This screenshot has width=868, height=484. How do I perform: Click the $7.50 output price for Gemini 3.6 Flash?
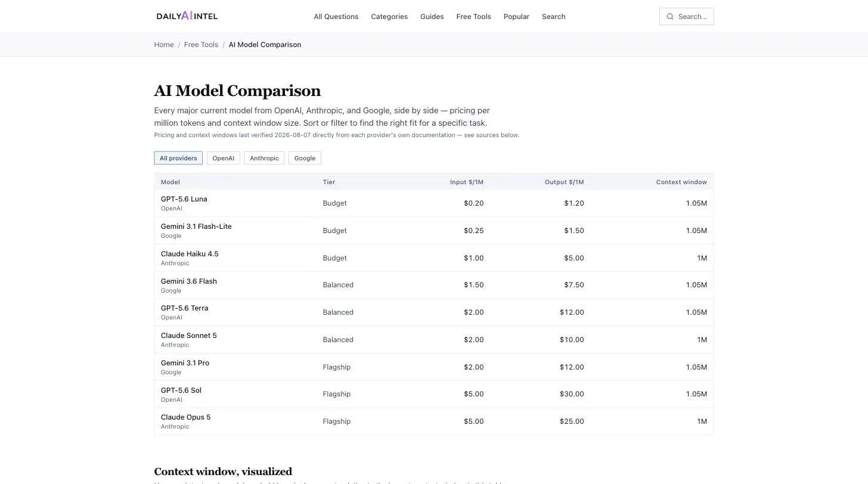(x=574, y=285)
